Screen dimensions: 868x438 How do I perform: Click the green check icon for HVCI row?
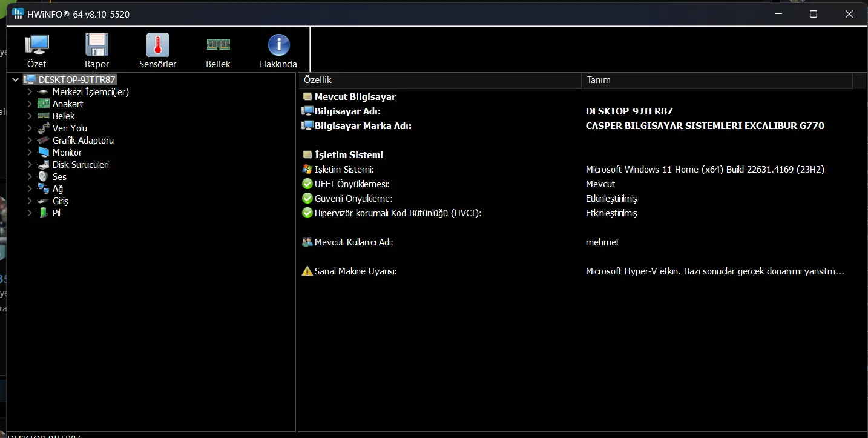tap(307, 213)
